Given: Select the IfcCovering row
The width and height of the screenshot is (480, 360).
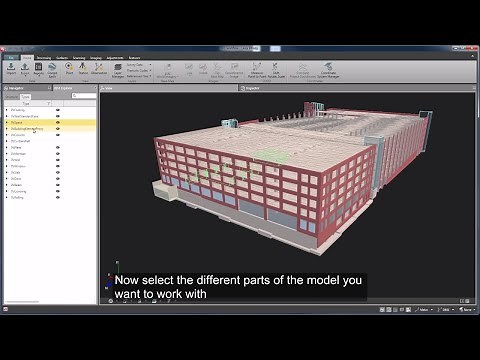Looking at the screenshot, I should [50, 191].
